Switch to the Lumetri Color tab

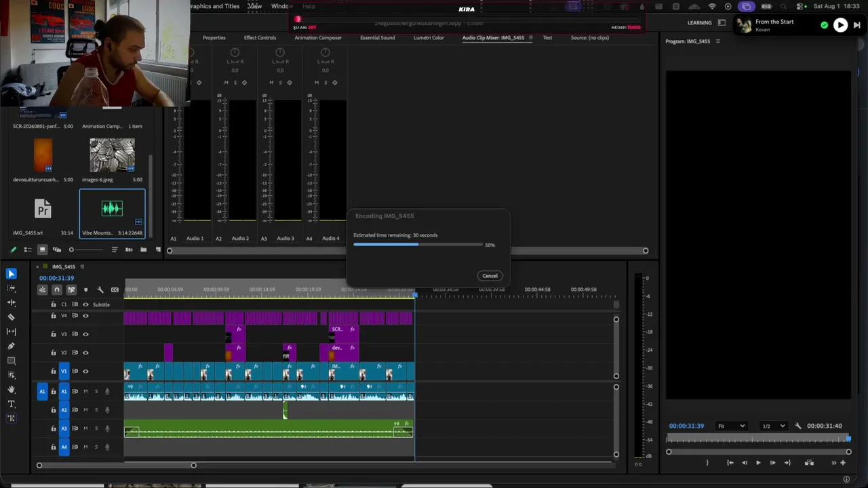(x=429, y=38)
